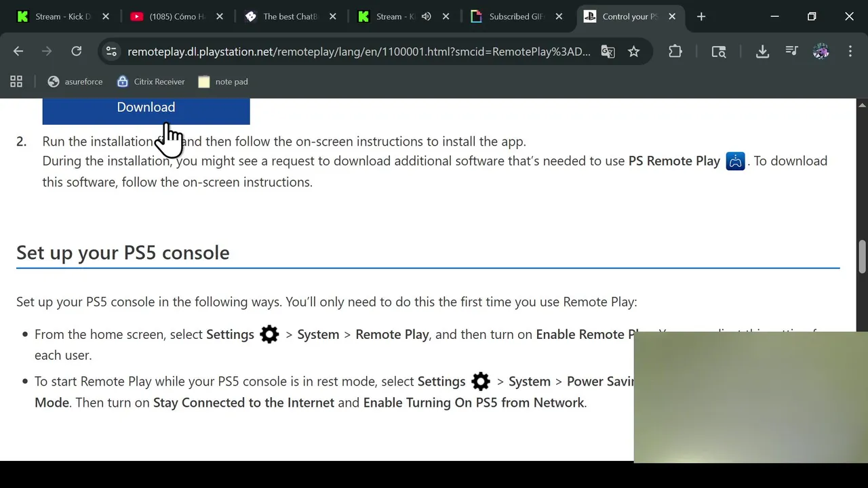Minimize the Chrome window
The height and width of the screenshot is (488, 868).
pyautogui.click(x=774, y=16)
